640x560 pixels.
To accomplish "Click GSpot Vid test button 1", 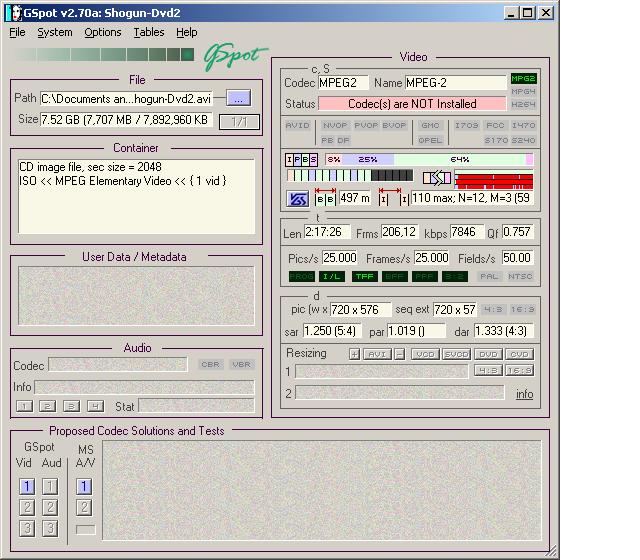I will [x=27, y=486].
